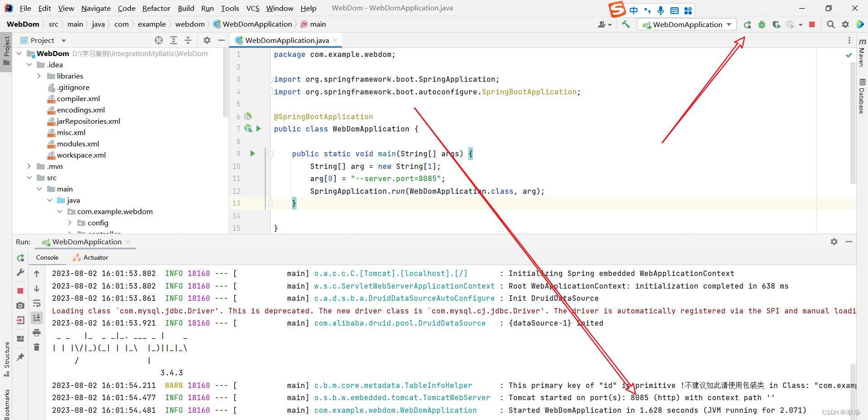Rerun WebDomApplication from top toolbar

(747, 24)
